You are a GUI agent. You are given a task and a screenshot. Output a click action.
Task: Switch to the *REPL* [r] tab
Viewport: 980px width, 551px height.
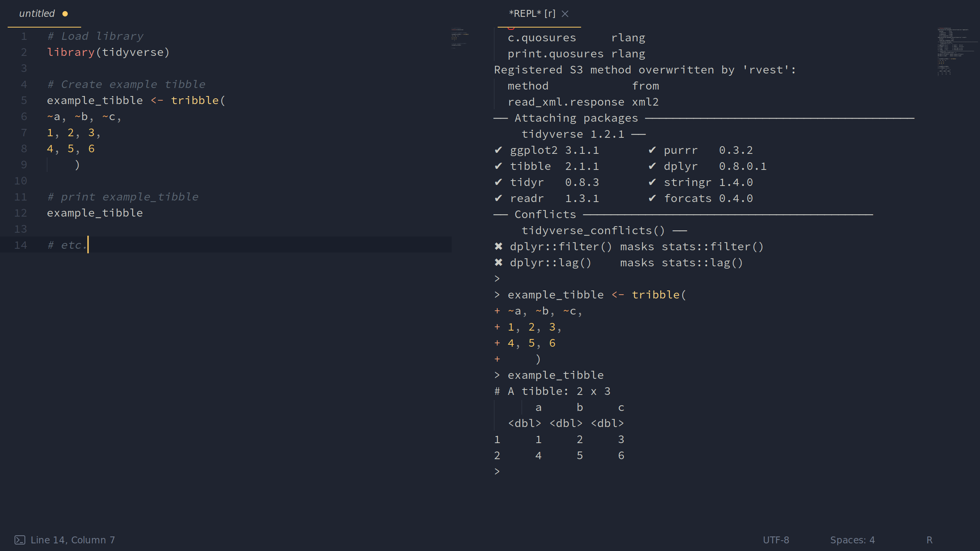point(532,14)
